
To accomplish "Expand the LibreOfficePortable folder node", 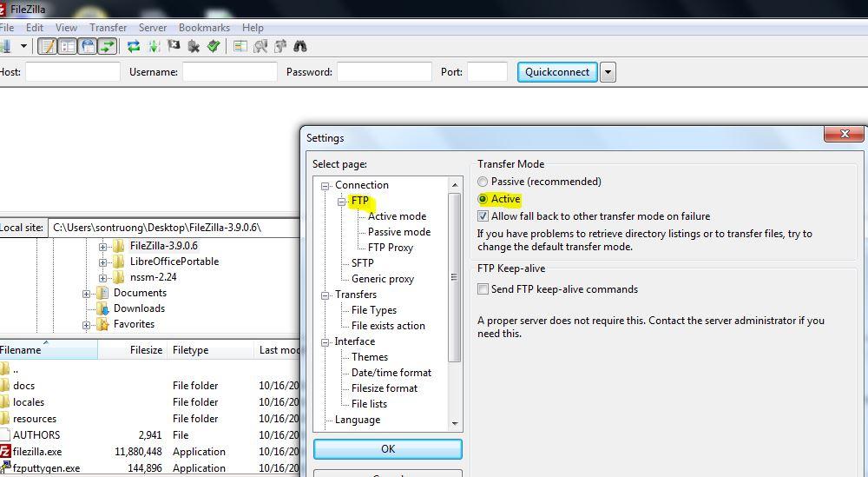I will click(x=102, y=262).
